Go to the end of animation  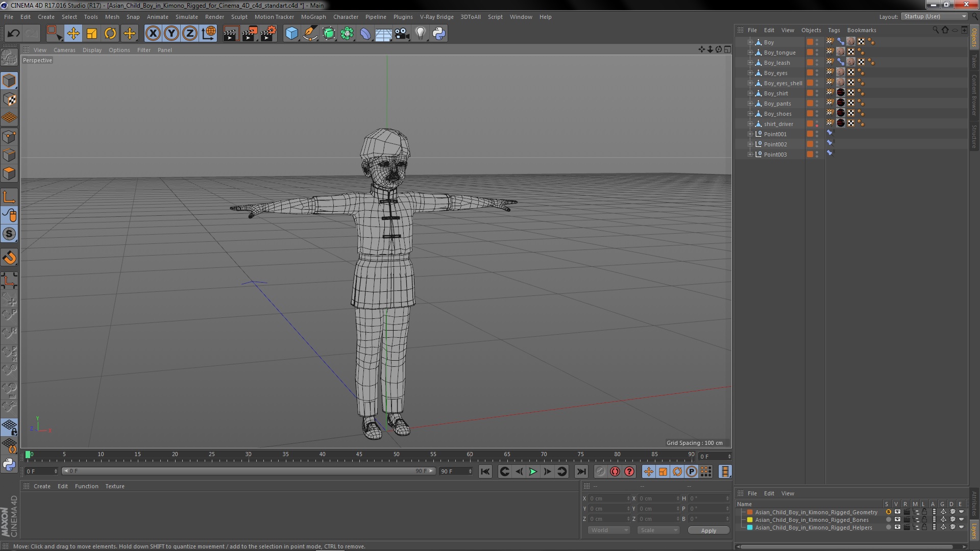pyautogui.click(x=581, y=471)
